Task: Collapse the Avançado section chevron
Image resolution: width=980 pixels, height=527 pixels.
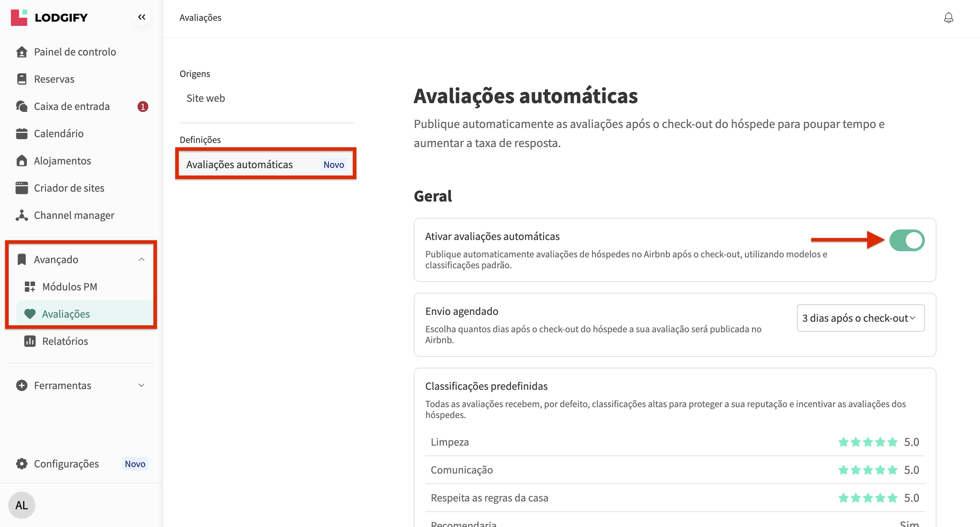Action: [x=142, y=259]
